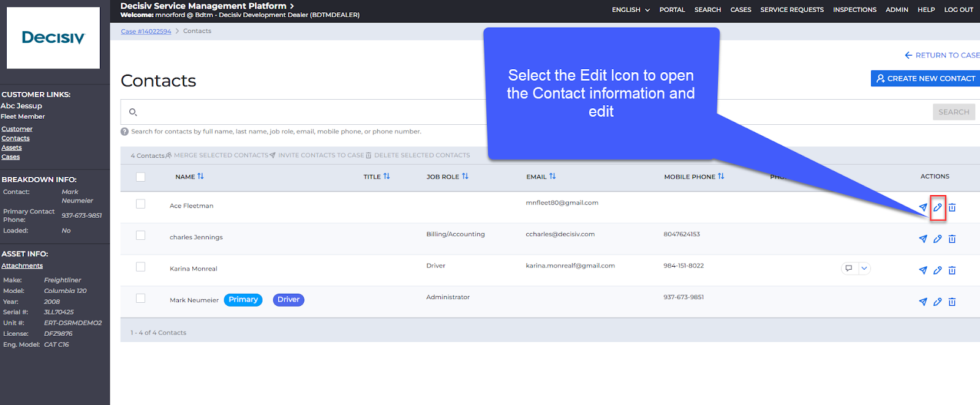Sort by Email column arrows
This screenshot has height=405, width=980.
pos(552,176)
